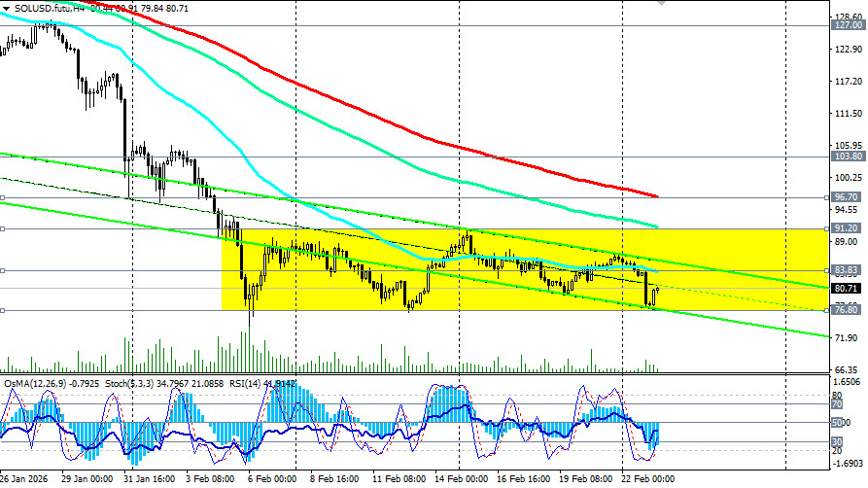Viewport: 868px width, 488px height.
Task: Click the 91.20 level tag on price axis
Action: (x=848, y=228)
